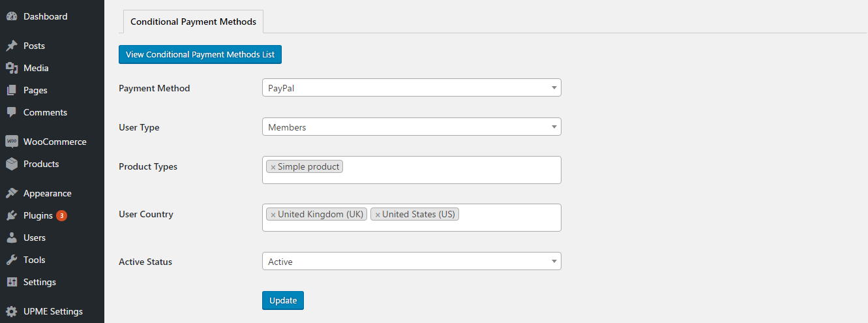This screenshot has width=868, height=323.
Task: Select the Conditional Payment Methods tab
Action: (193, 22)
